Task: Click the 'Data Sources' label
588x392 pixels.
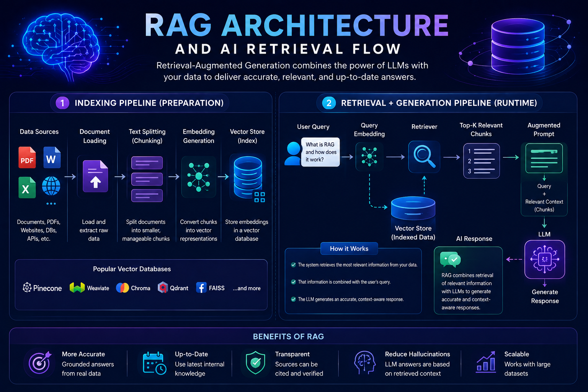Action: [x=39, y=132]
